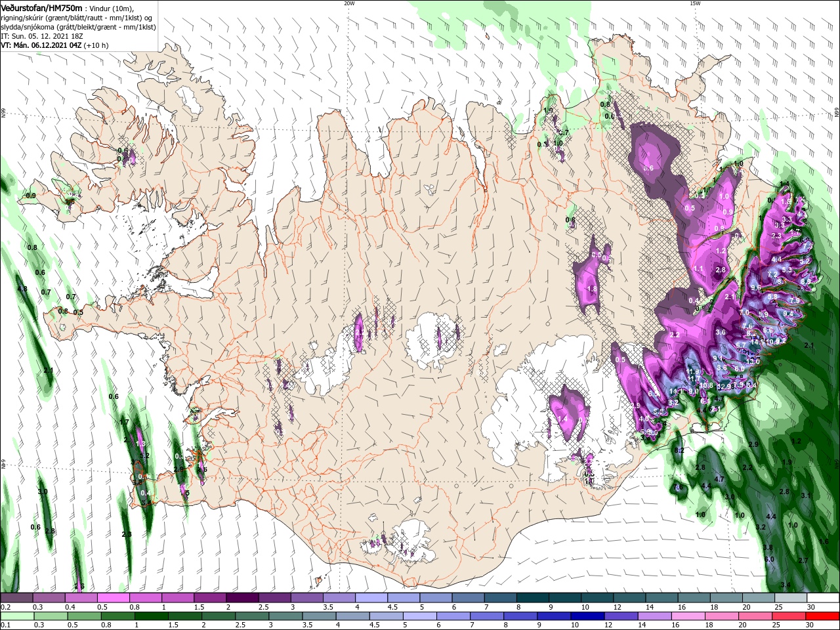The height and width of the screenshot is (630, 840).
Task: Click lower legend violet swatch labelled 12
Action: pos(621,616)
